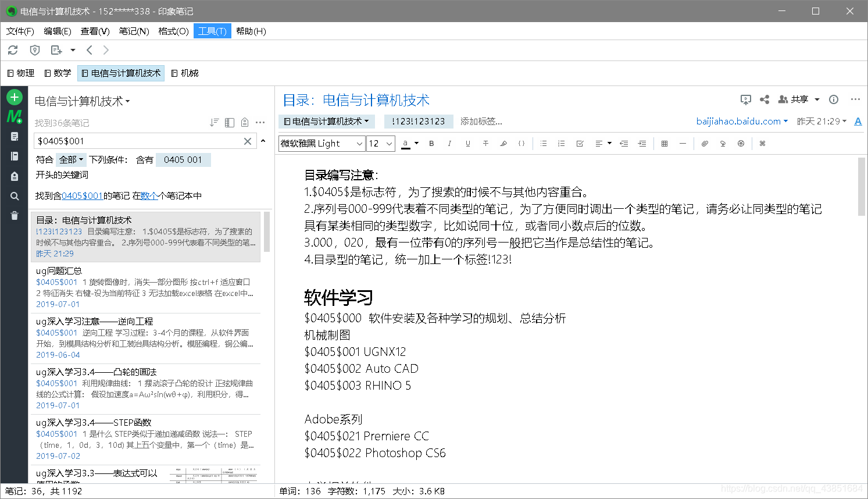
Task: Open the font family combo box 微软雅黑 Light
Action: click(322, 144)
